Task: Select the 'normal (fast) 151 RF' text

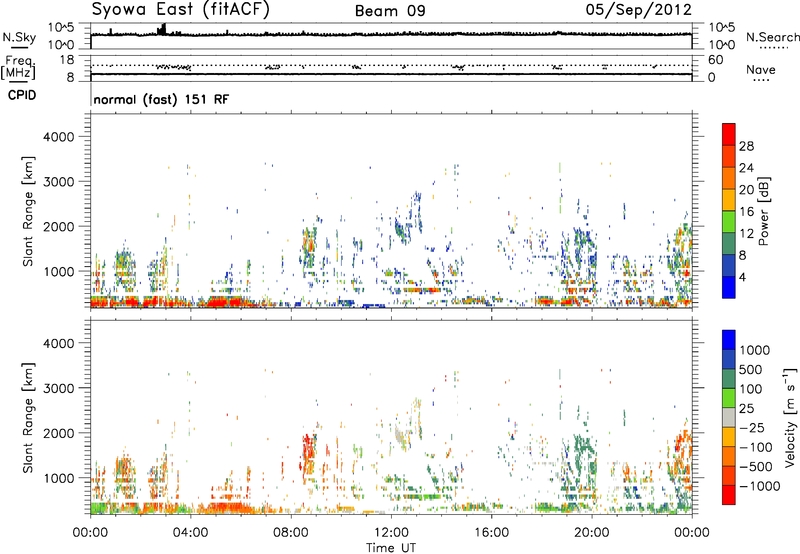Action: pos(161,99)
